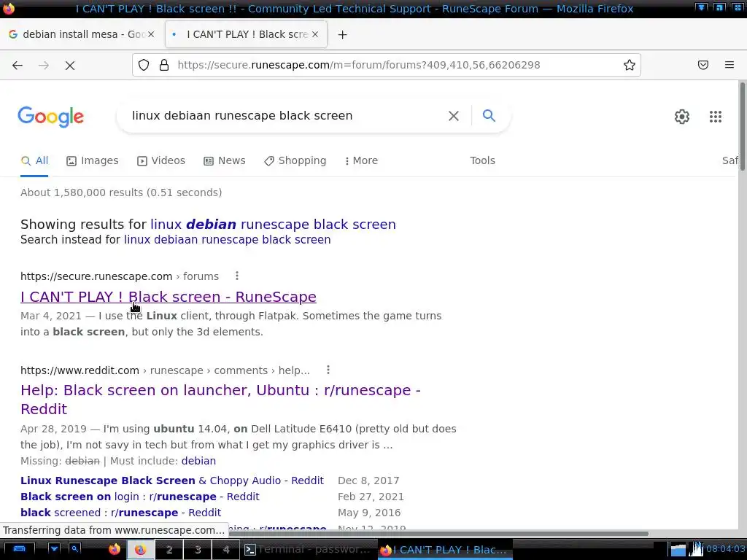Viewport: 747px width, 560px height.
Task: Click the padlock site security icon
Action: 164,65
